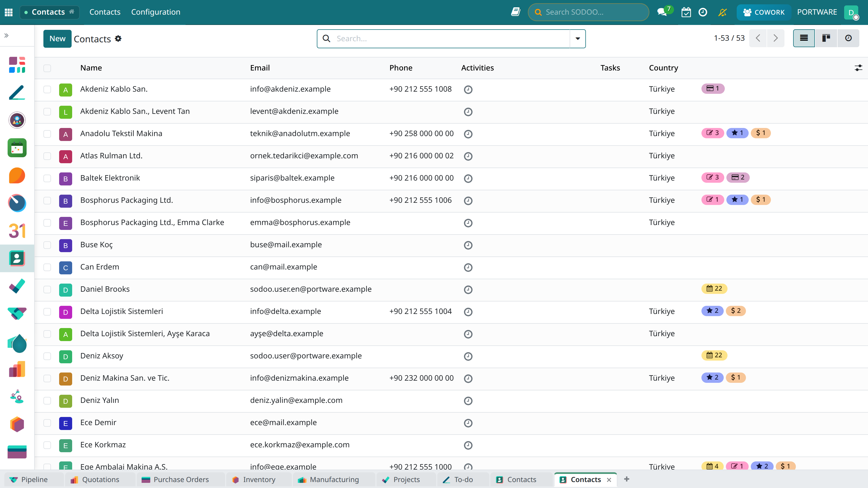Tick checkbox for Ece Demir

pyautogui.click(x=47, y=423)
